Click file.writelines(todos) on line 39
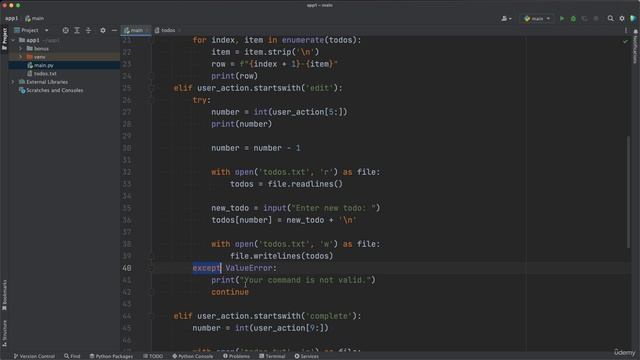This screenshot has height=360, width=640. pos(281,256)
